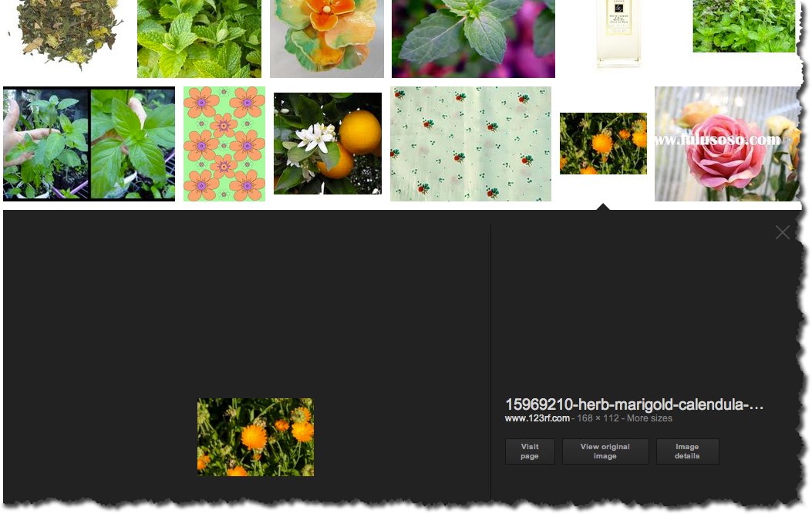
Task: Open the orange peach rose flower thumbnail
Action: [326, 39]
